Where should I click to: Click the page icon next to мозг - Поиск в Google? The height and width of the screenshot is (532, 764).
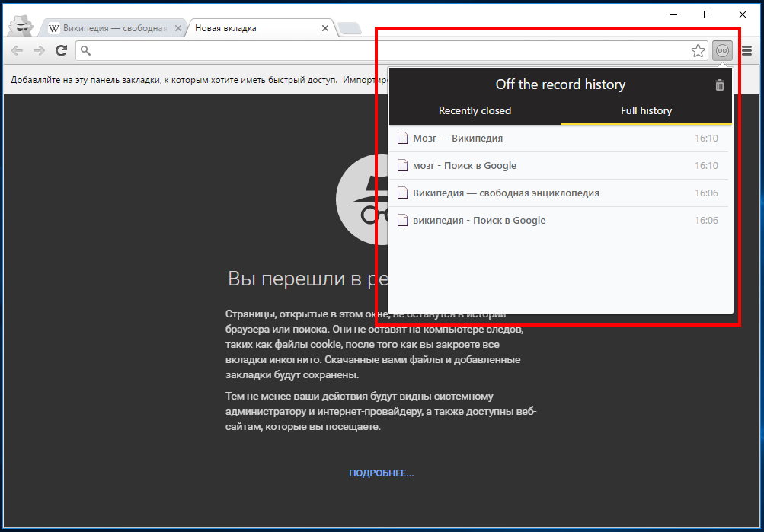402,165
